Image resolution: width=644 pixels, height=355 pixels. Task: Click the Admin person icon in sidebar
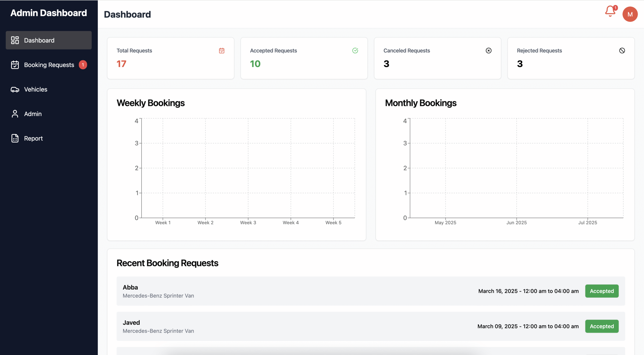15,114
